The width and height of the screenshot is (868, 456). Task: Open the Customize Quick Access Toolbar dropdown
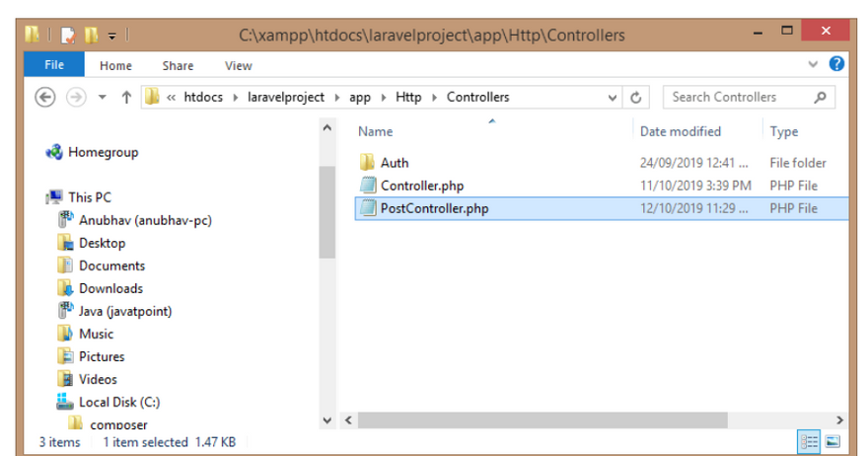pos(112,37)
